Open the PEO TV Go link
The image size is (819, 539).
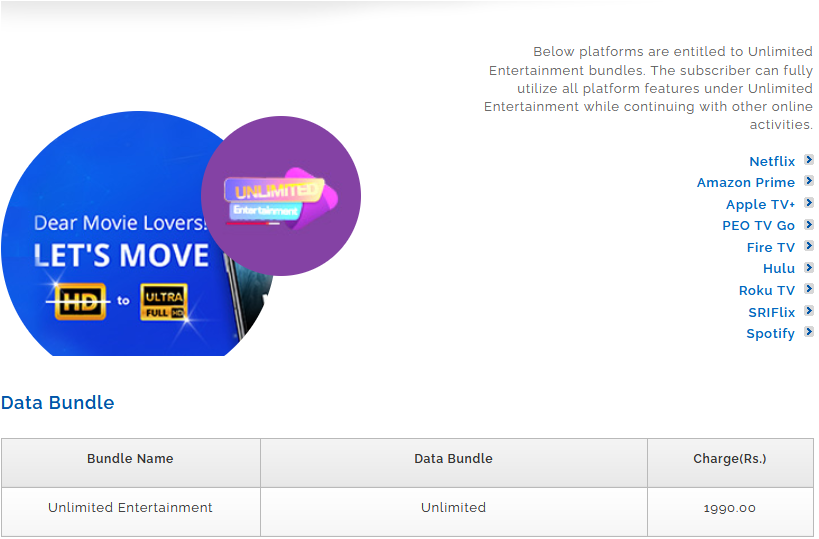(758, 226)
